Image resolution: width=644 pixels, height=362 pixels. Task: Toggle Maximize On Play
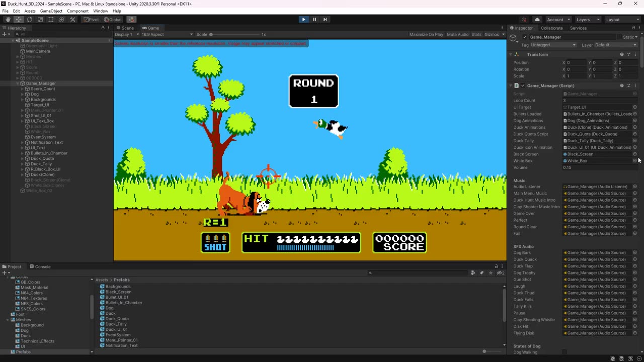[426, 35]
